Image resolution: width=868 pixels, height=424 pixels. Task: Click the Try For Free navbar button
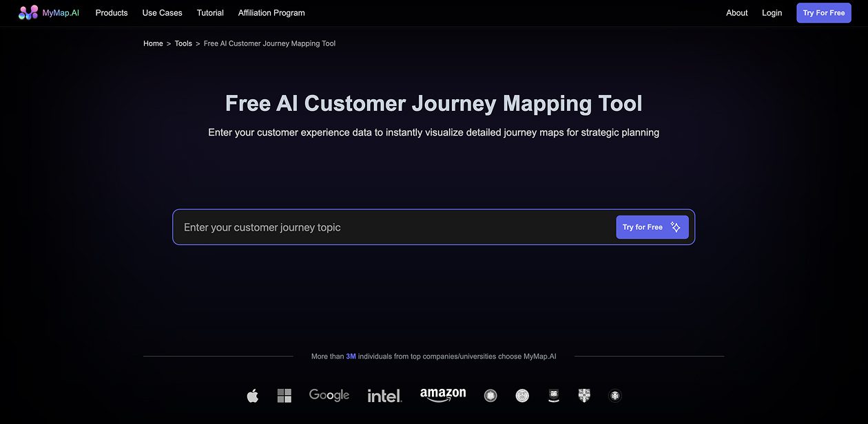824,12
